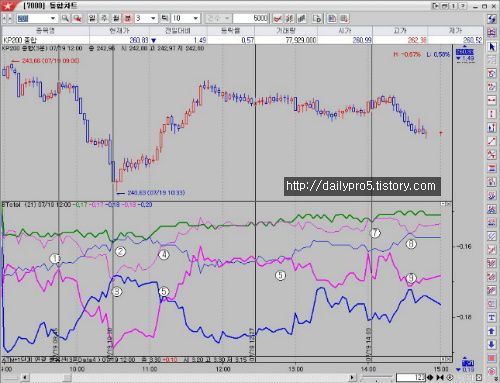Select the arrow pointer tool in sidebar

492,47
